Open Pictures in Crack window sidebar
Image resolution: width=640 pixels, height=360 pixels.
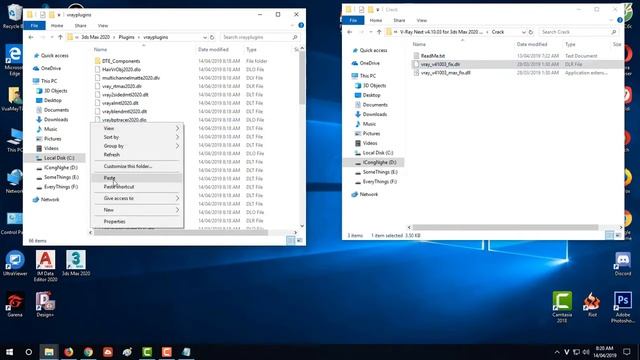click(371, 133)
